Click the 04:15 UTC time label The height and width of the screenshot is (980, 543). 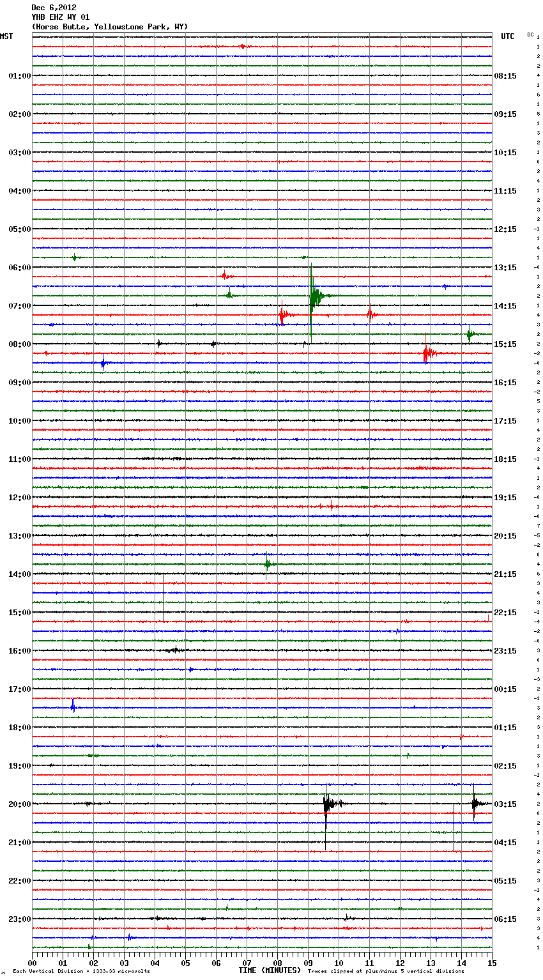[x=505, y=843]
